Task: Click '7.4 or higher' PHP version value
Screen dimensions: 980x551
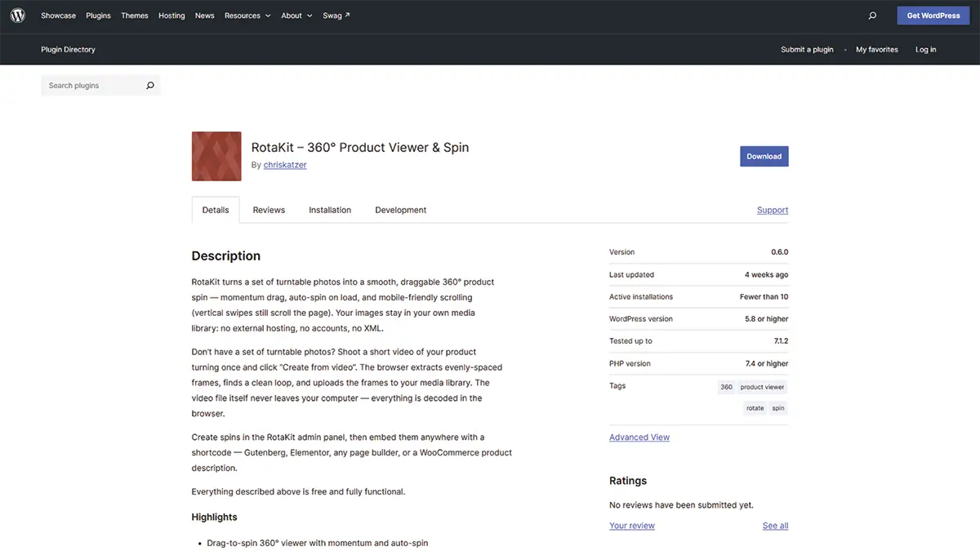Action: pos(767,364)
